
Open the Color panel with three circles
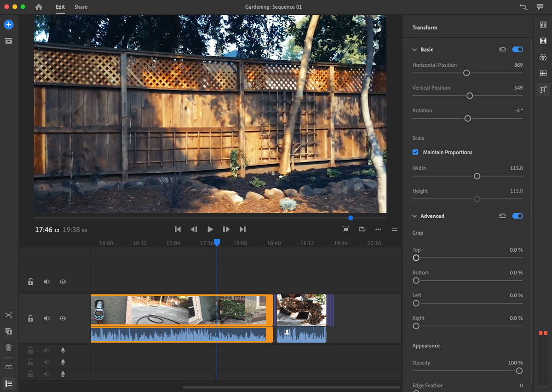pyautogui.click(x=543, y=57)
